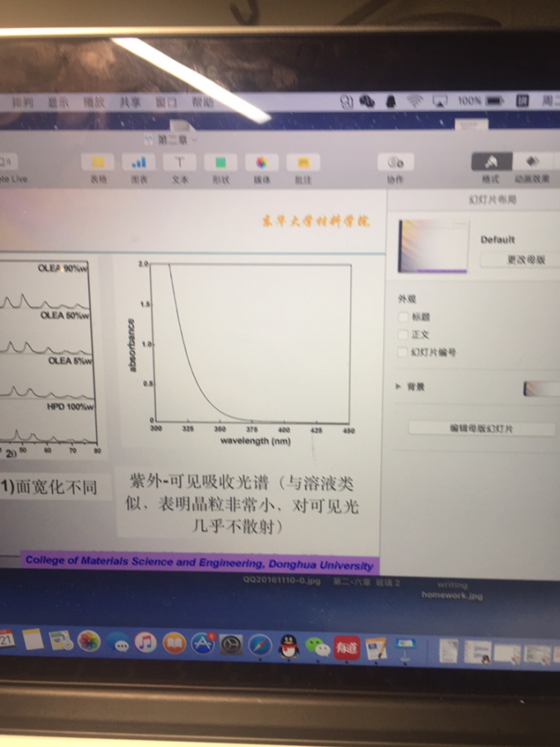Select the College of Materials Science footer text

199,562
